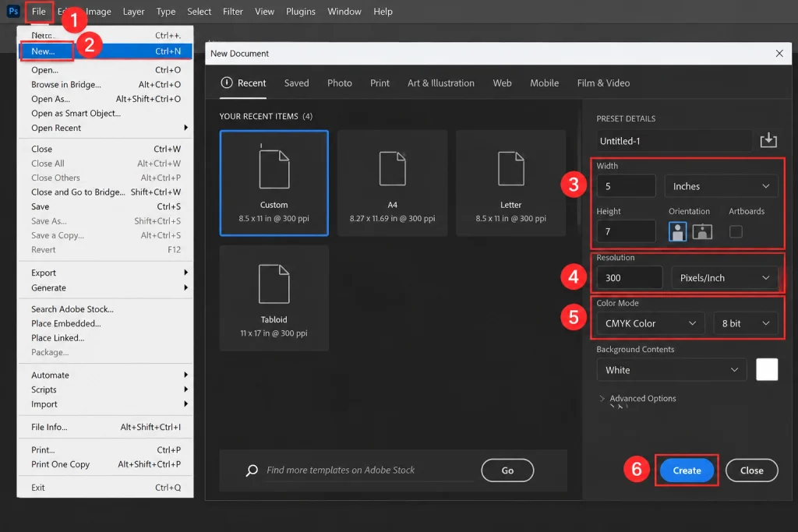
Task: Expand the Import submenu
Action: click(106, 403)
